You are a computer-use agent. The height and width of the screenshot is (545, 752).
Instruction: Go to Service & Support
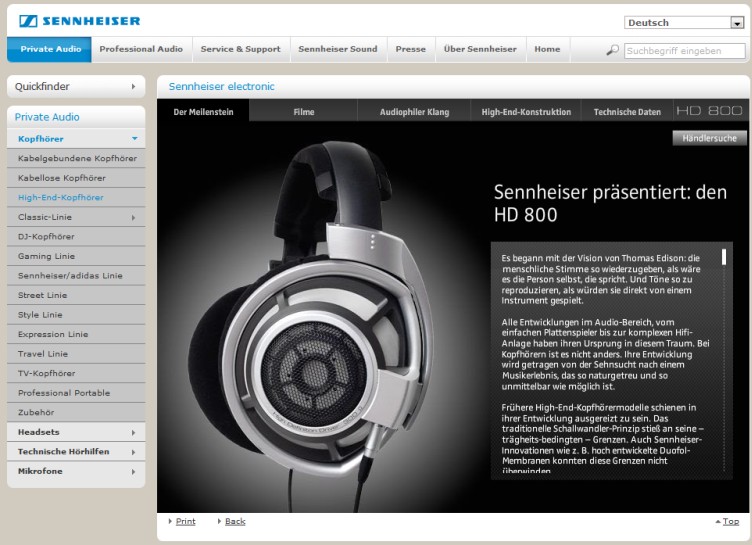click(x=240, y=49)
